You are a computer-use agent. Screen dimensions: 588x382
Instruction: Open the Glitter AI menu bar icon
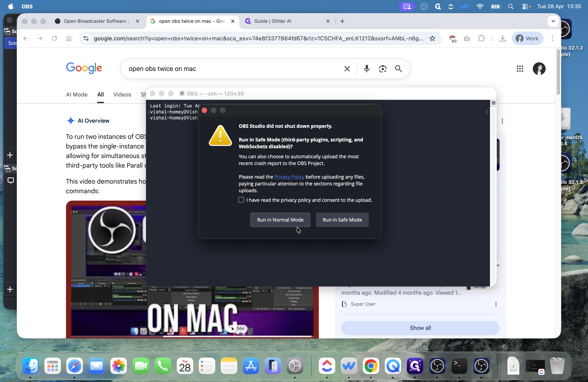438,6
